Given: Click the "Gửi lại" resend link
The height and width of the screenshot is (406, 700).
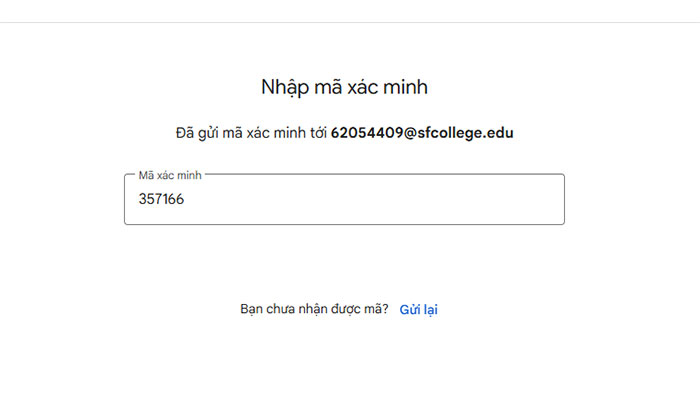Looking at the screenshot, I should pos(418,310).
